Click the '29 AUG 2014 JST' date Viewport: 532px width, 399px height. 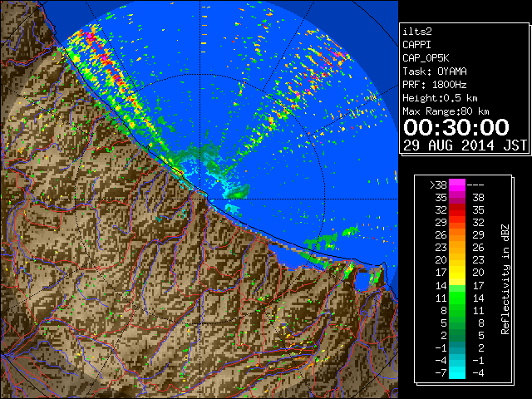465,145
